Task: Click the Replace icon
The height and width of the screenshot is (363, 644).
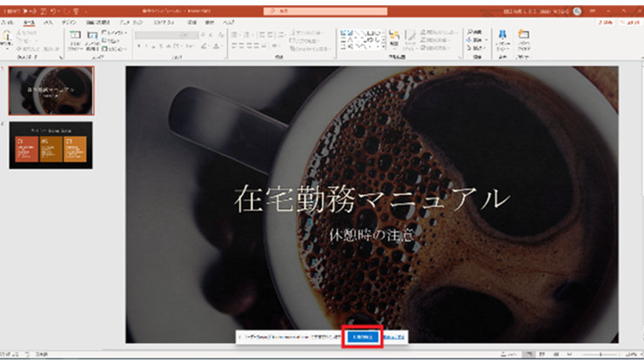Action: [469, 40]
